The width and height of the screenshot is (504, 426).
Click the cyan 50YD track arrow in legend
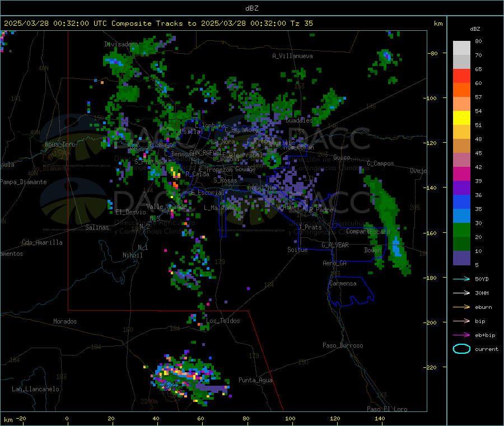[461, 279]
